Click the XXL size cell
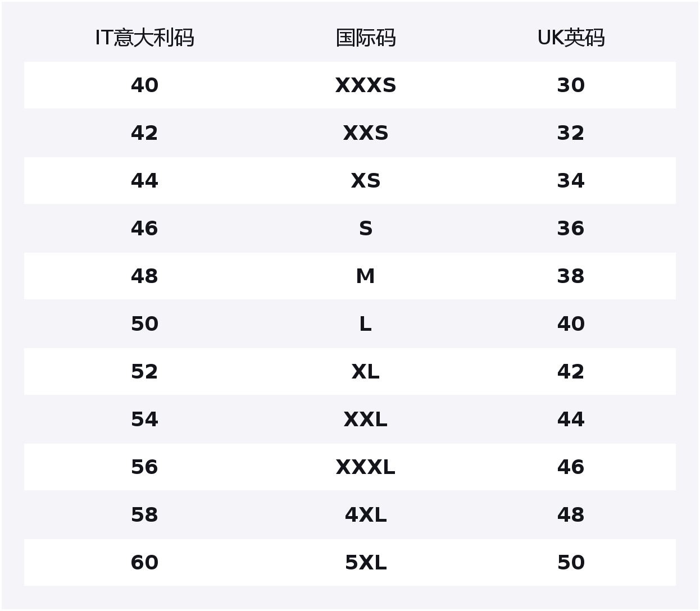The height and width of the screenshot is (611, 700). coord(366,420)
